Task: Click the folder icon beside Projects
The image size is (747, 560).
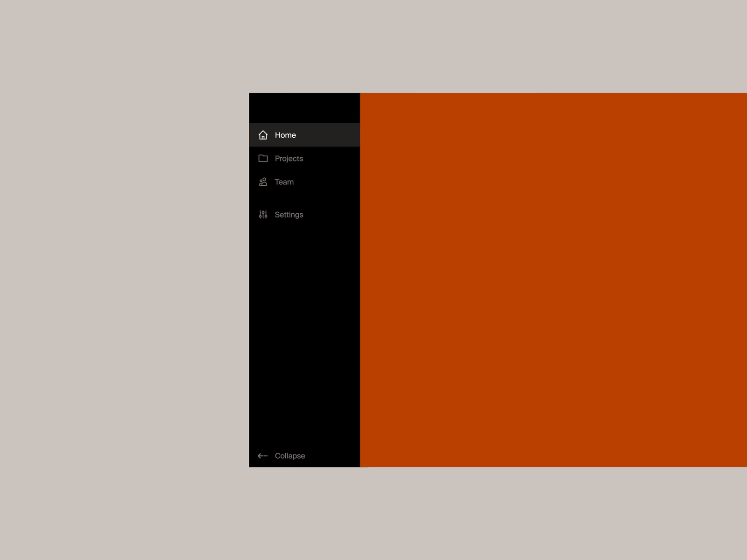Action: 263,158
